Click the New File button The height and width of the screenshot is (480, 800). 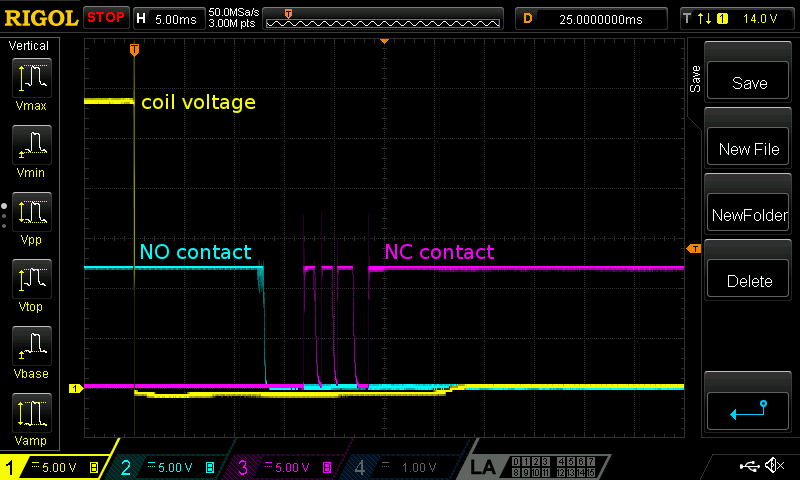tap(748, 147)
